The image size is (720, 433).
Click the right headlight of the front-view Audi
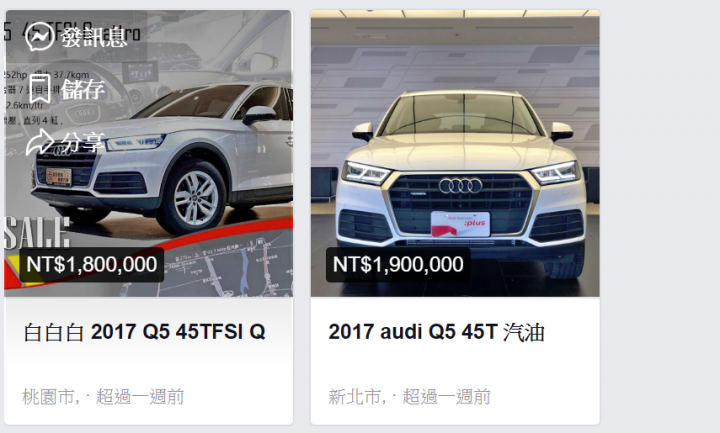557,174
